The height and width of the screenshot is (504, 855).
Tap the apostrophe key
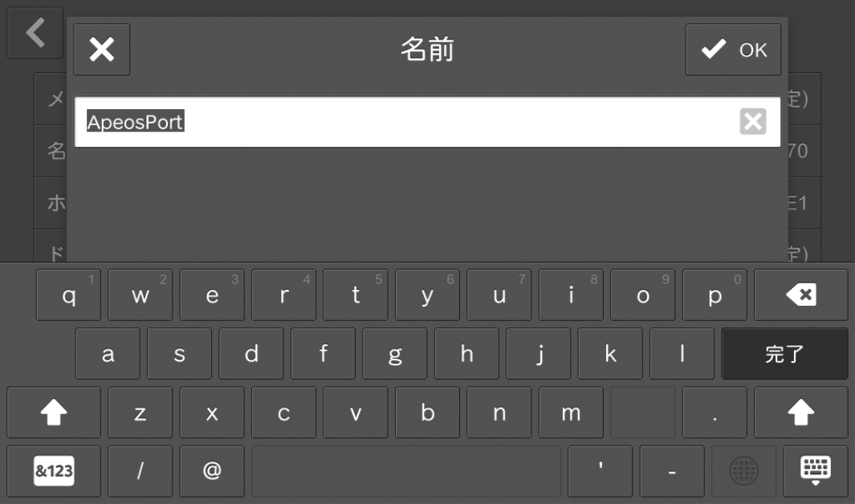click(601, 471)
